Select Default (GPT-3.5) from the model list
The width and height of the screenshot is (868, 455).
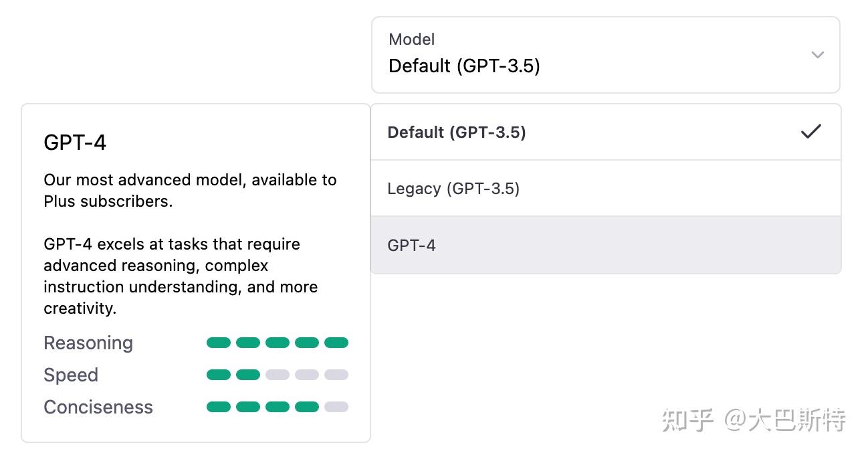click(457, 132)
